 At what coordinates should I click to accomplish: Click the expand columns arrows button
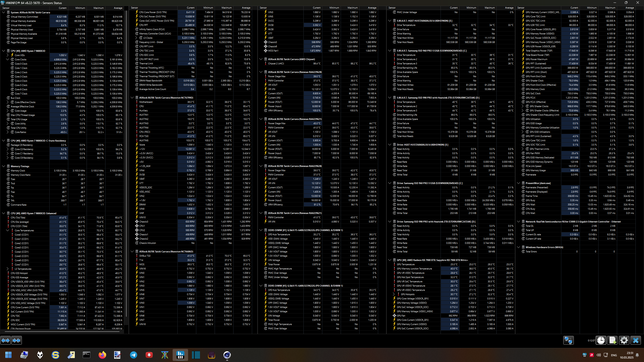click(6, 340)
